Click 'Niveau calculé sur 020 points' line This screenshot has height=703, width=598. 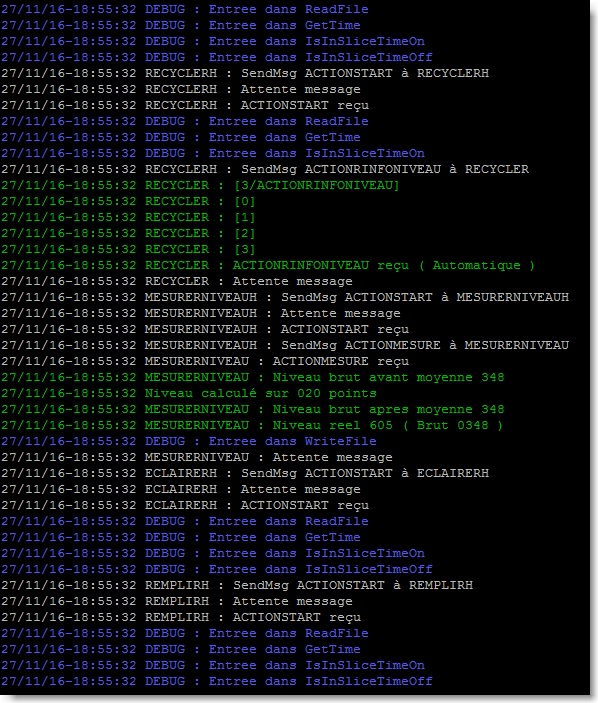(189, 394)
